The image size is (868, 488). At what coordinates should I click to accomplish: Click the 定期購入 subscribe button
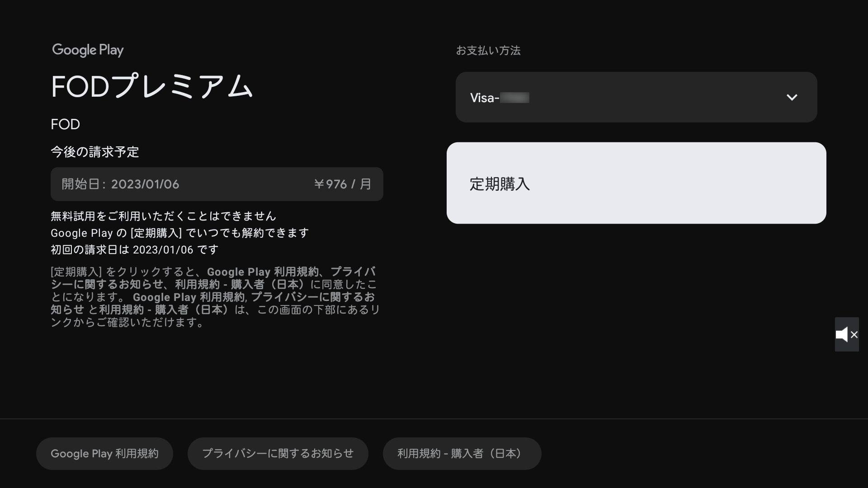[x=636, y=183]
